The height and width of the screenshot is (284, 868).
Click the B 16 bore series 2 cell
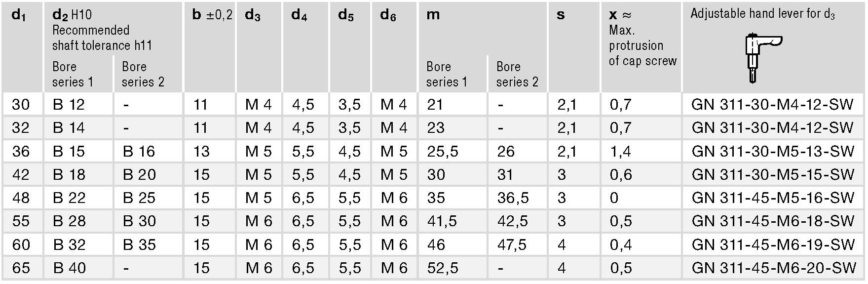point(139,151)
